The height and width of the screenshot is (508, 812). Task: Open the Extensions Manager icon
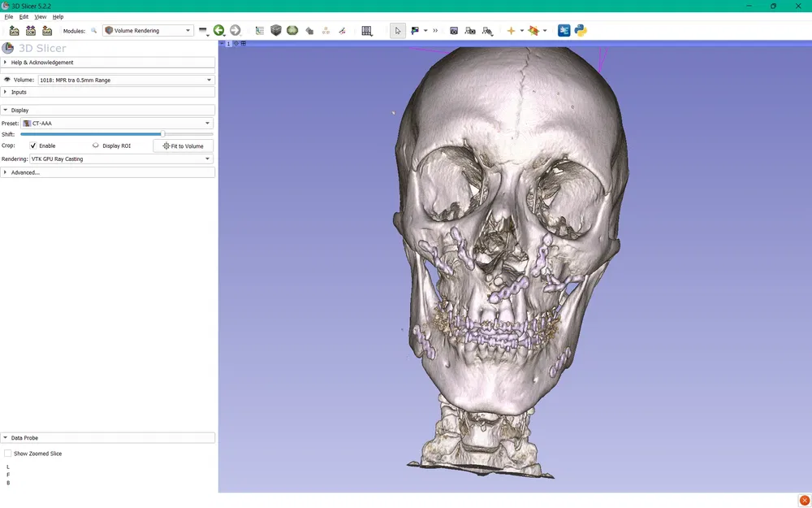564,31
